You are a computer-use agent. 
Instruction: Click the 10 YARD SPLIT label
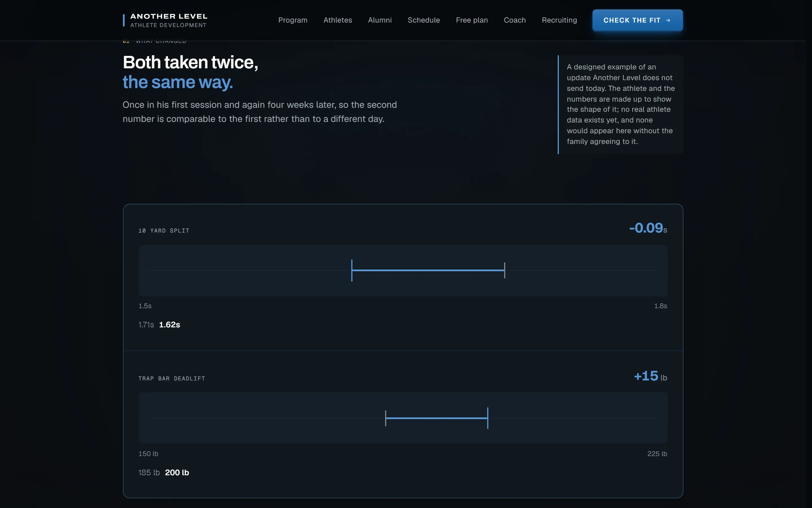pos(164,231)
